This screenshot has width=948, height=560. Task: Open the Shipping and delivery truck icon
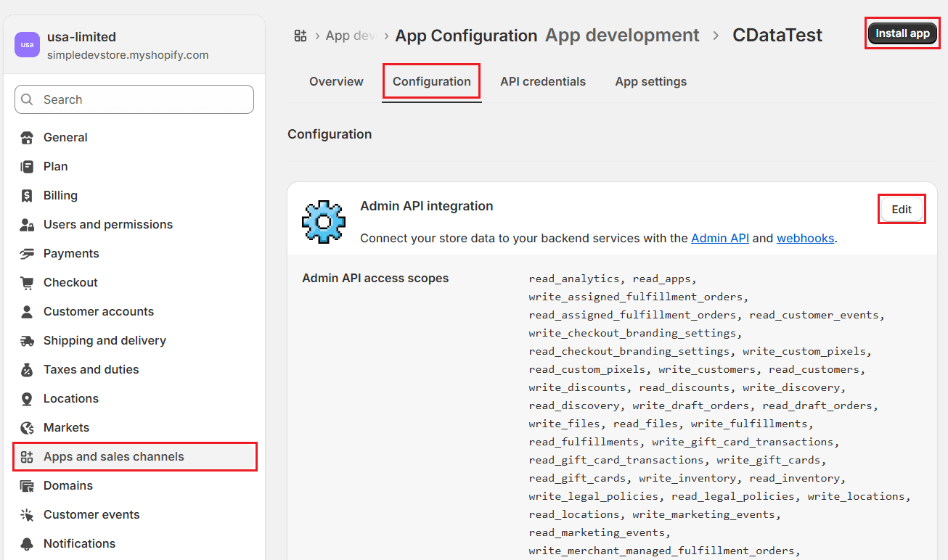[27, 341]
